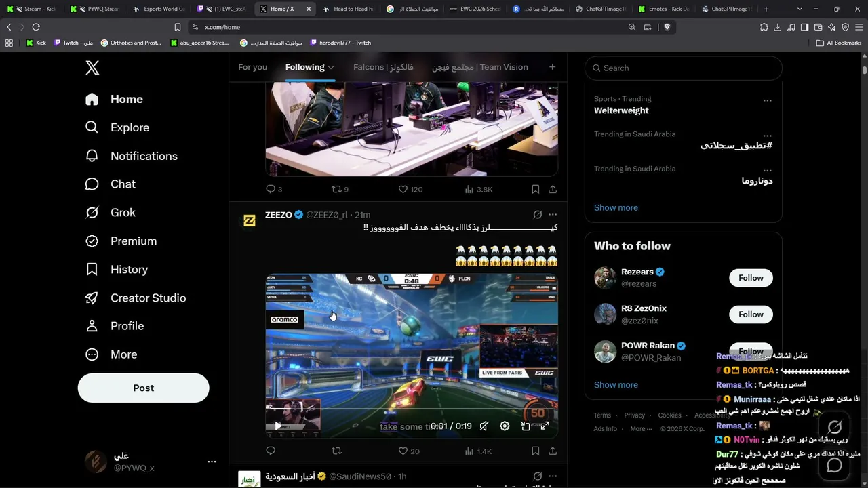Open video settings gear on the player

(505, 426)
